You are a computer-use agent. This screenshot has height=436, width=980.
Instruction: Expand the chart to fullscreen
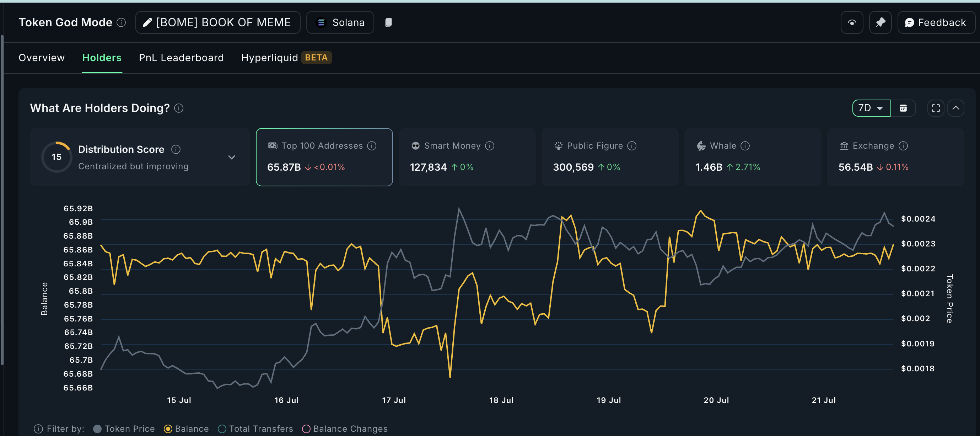(x=936, y=108)
